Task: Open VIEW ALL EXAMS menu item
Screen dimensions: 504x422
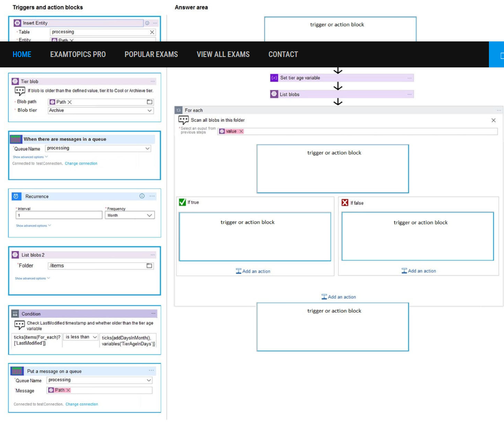Action: coord(223,54)
